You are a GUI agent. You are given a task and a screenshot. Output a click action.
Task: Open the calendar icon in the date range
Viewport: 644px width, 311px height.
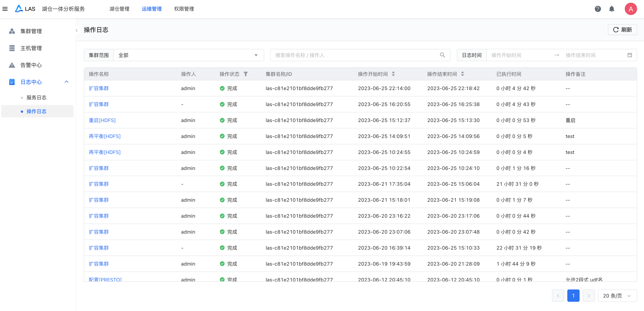(x=630, y=55)
